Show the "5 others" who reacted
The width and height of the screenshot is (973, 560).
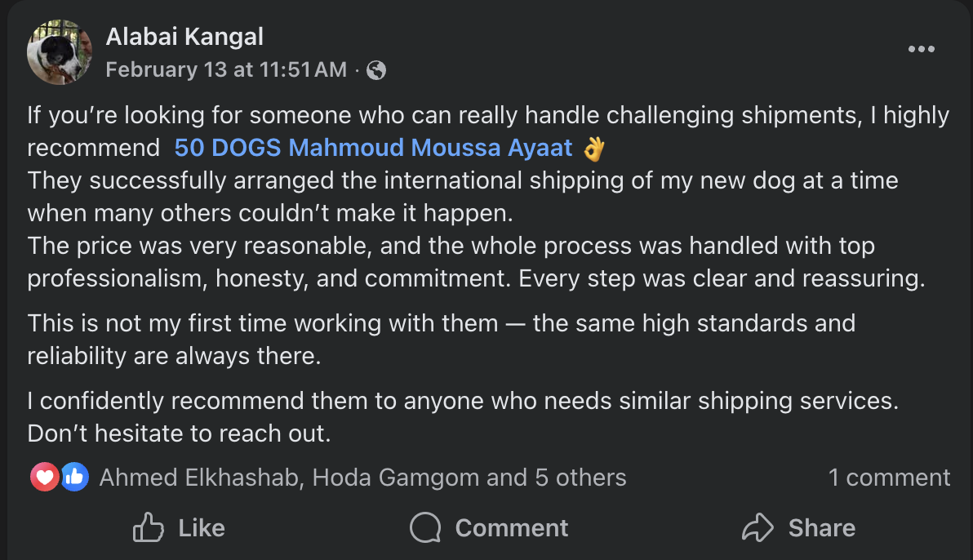pos(580,478)
